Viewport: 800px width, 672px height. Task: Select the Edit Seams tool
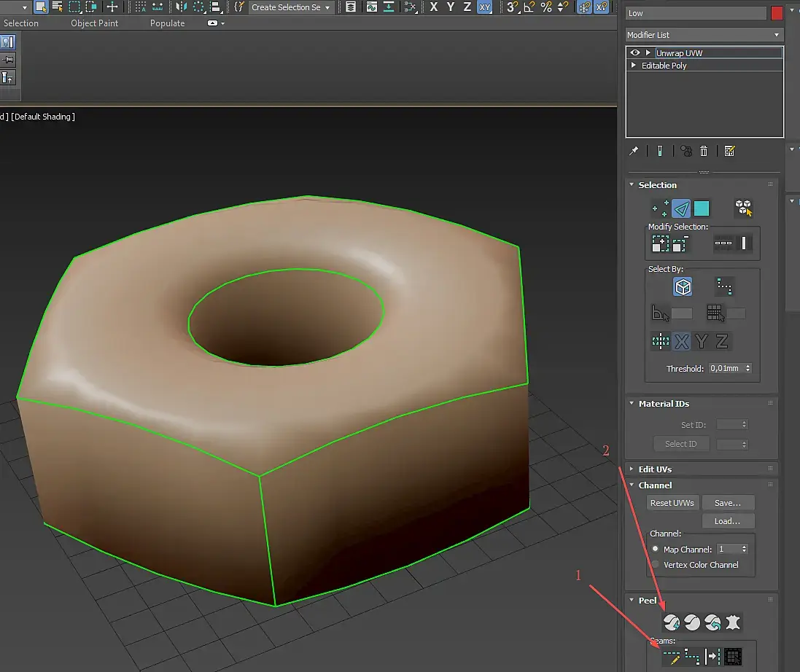(x=671, y=657)
